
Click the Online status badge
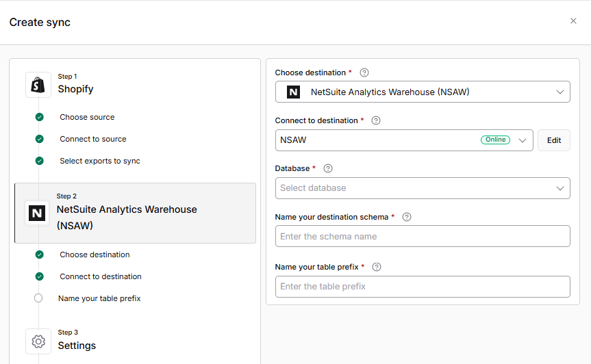click(x=495, y=140)
